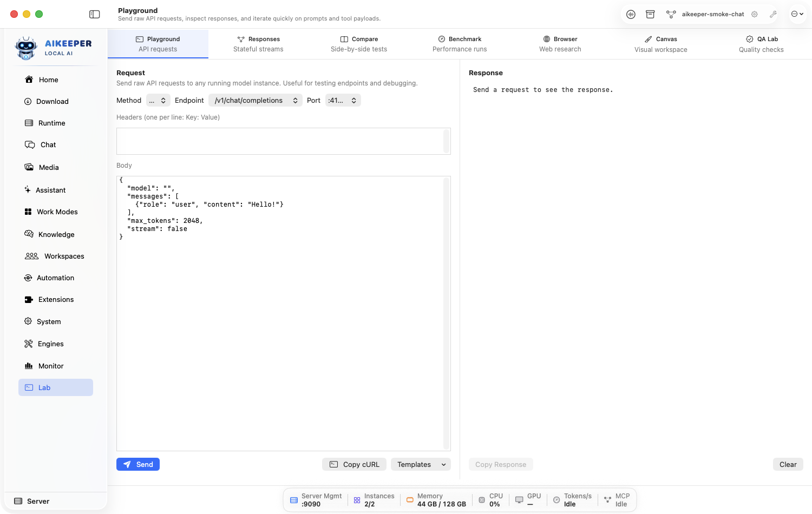812x514 pixels.
Task: Toggle the sidebar visibility icon
Action: point(95,14)
